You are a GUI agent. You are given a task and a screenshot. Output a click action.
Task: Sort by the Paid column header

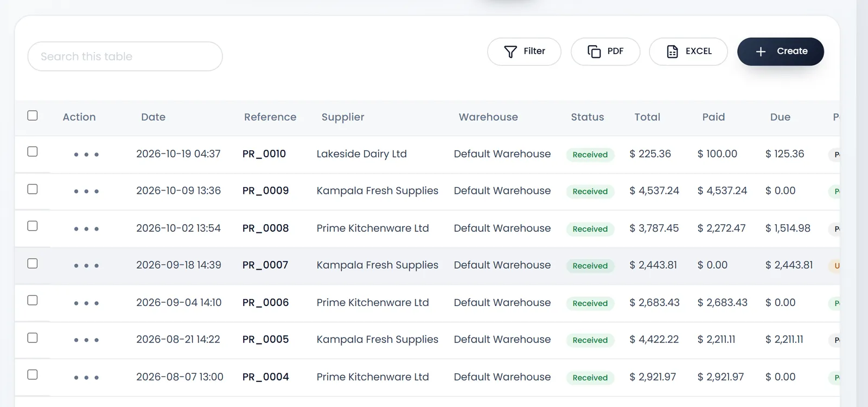[713, 117]
